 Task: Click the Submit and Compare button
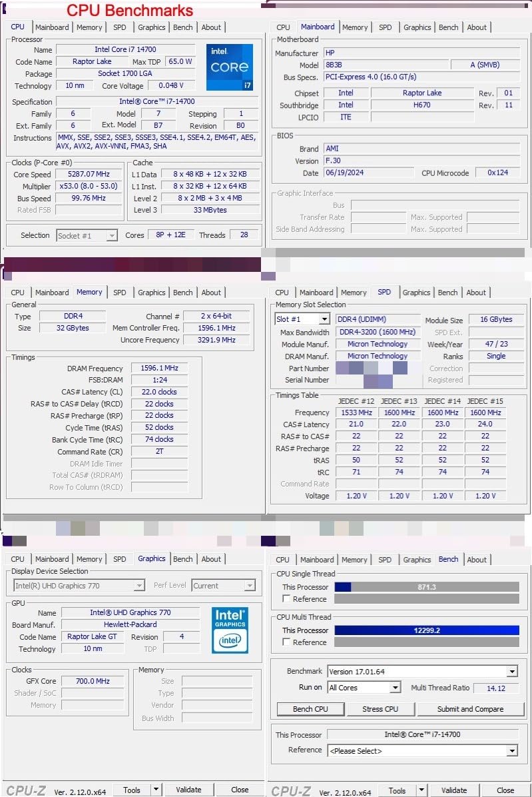point(471,709)
